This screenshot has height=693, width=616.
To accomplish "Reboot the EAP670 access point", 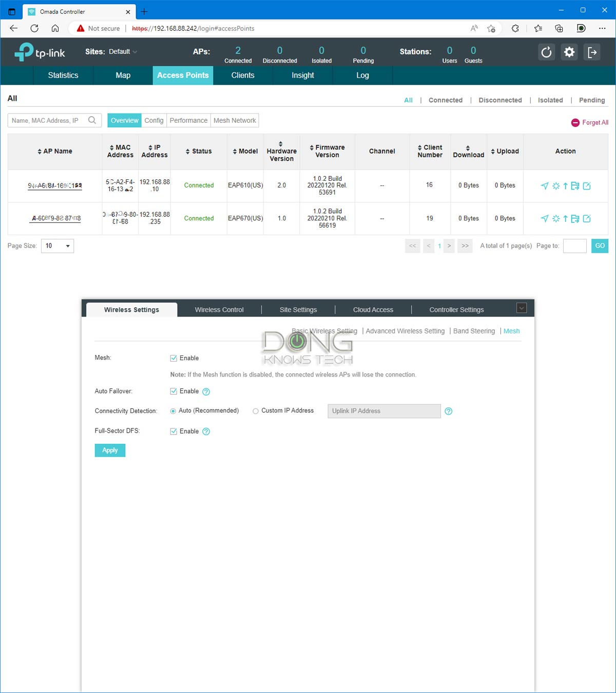I will (556, 219).
